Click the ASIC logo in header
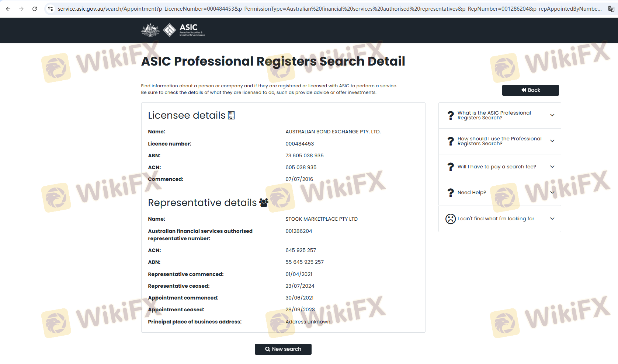This screenshot has height=364, width=618. (184, 30)
